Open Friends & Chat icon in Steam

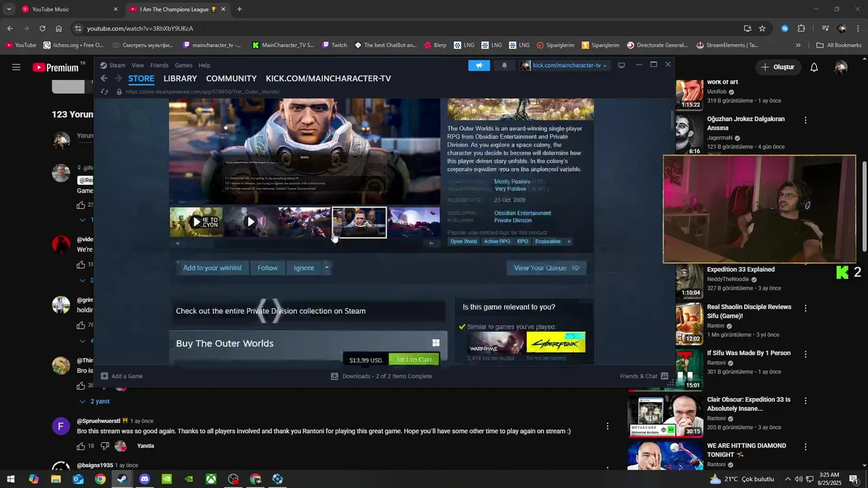point(665,376)
